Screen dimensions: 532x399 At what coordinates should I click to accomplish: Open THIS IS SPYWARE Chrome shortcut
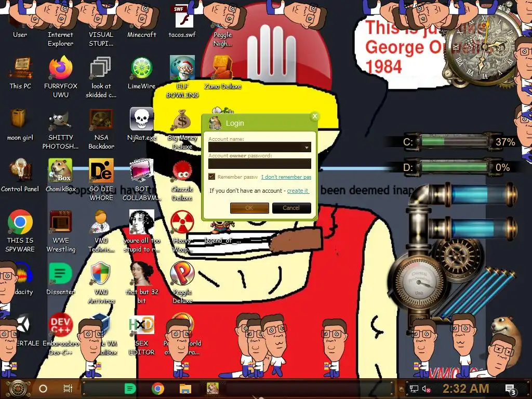[x=20, y=231]
